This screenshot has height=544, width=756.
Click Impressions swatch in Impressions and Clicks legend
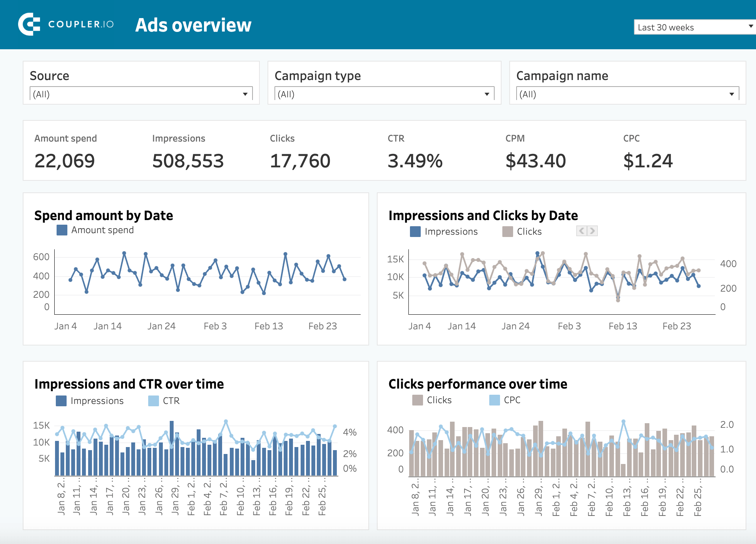(415, 232)
